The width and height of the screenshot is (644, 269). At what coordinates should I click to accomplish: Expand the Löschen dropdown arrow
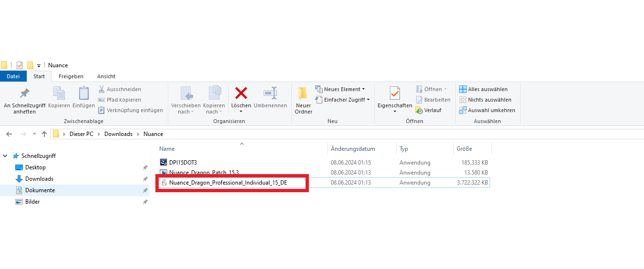coord(241,112)
